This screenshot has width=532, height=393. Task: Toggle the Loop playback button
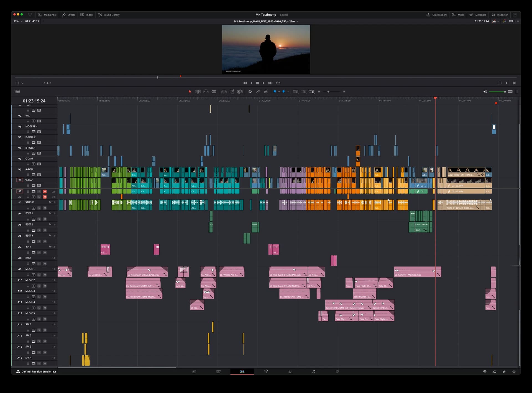tap(278, 83)
